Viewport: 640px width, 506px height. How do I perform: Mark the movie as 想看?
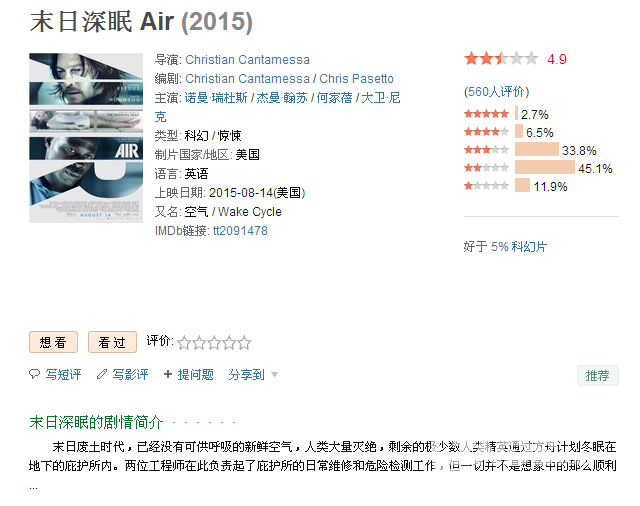coord(53,342)
